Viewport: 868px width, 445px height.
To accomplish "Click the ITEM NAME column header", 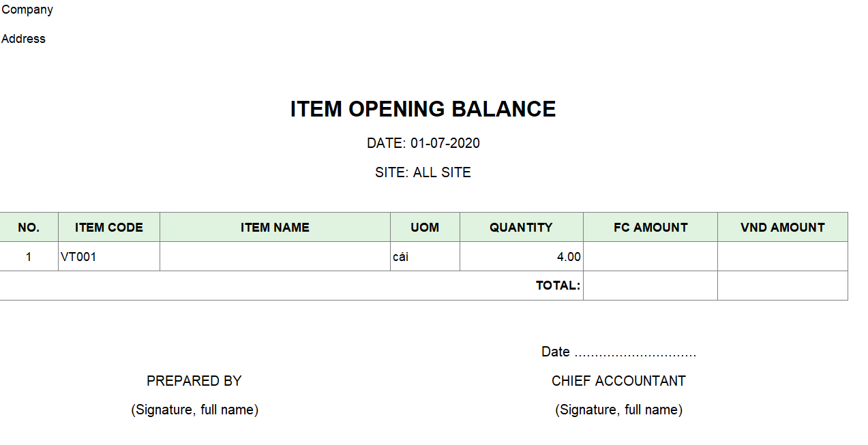I will [275, 228].
